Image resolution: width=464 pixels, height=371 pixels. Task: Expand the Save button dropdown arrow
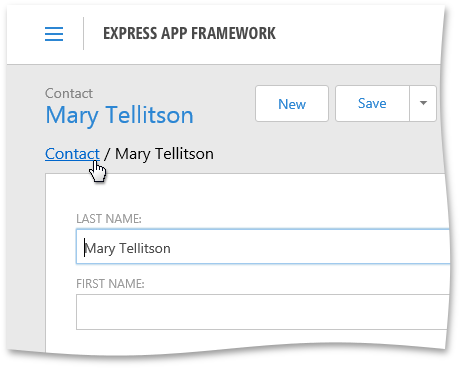pos(423,104)
